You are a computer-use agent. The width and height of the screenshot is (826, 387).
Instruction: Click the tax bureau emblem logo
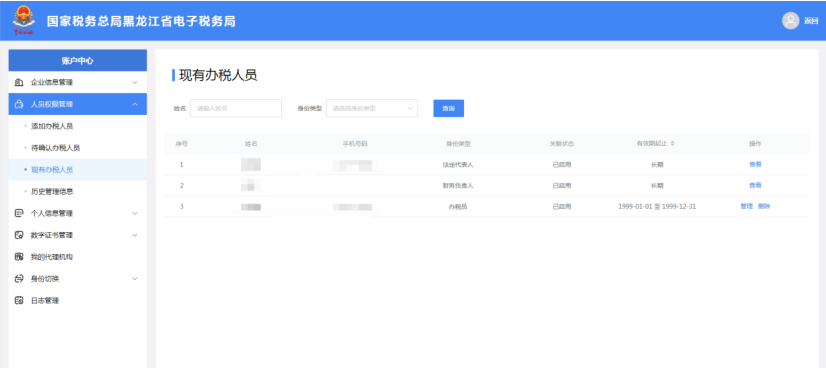(x=24, y=21)
